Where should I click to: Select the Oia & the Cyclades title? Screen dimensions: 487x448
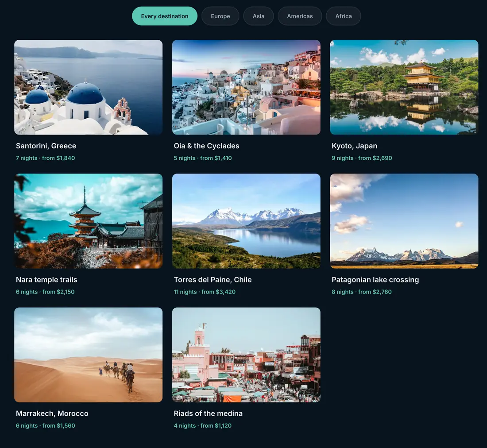point(207,146)
